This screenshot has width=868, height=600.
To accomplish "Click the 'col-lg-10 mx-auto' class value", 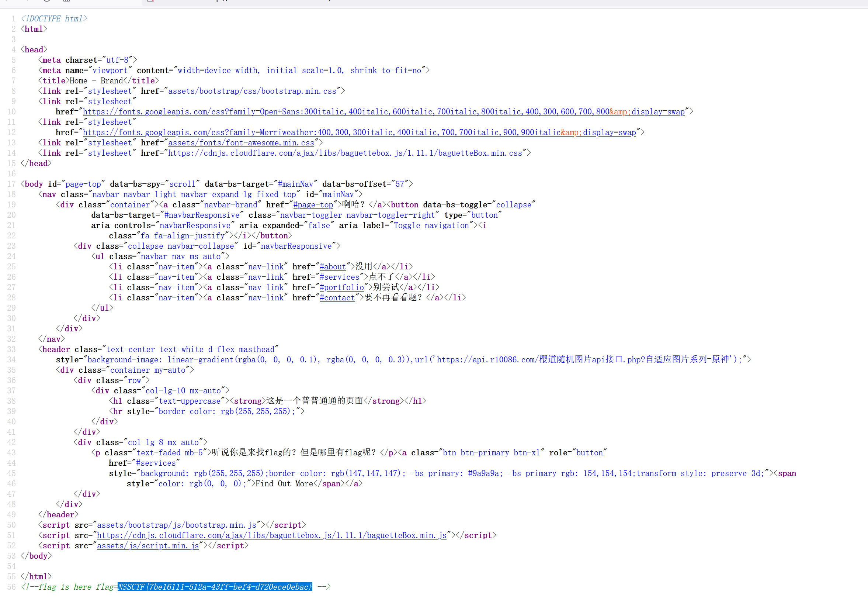I will coord(183,391).
